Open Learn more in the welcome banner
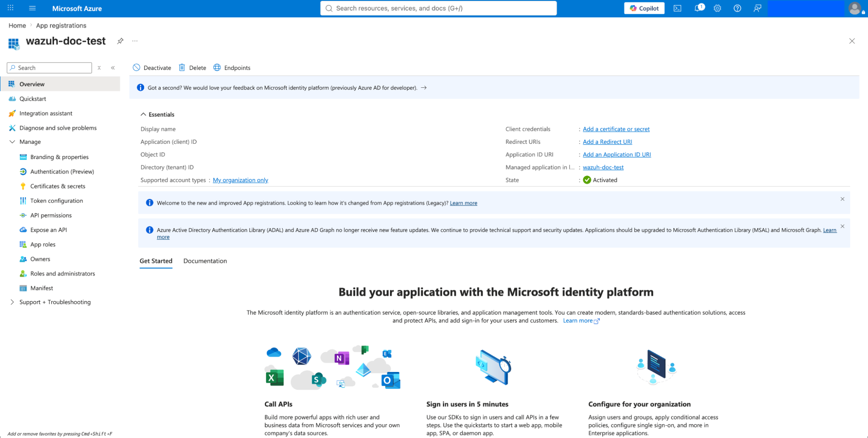868x438 pixels. pyautogui.click(x=463, y=203)
